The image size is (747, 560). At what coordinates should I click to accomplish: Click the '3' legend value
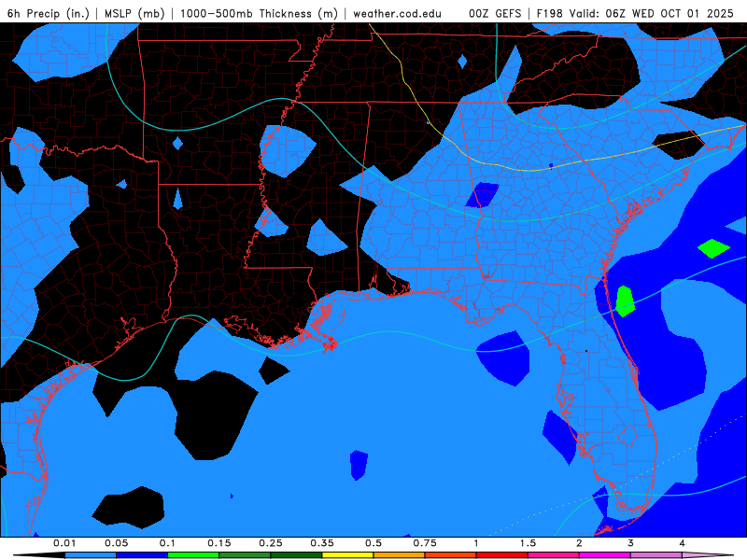click(631, 543)
